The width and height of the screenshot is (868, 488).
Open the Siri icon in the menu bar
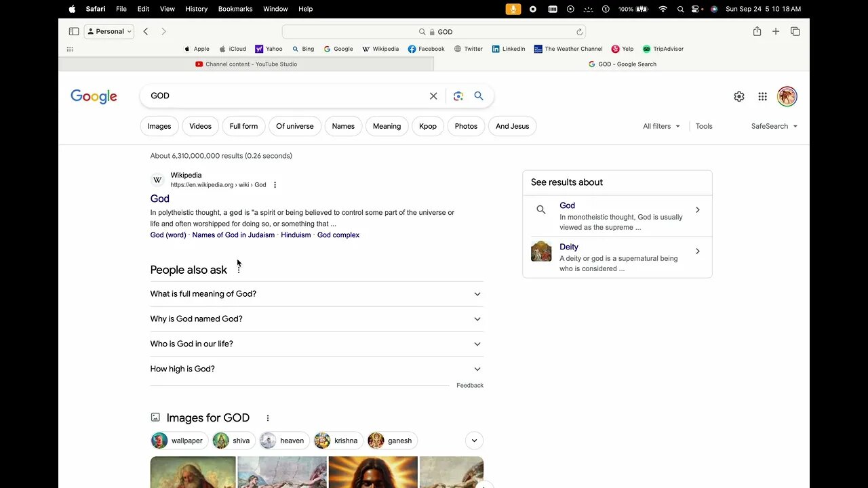714,9
